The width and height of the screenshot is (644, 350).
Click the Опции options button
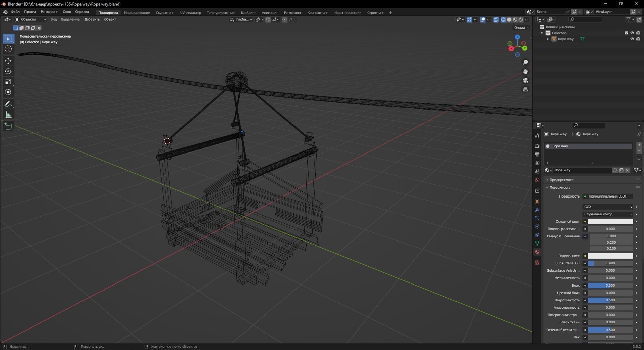(521, 28)
